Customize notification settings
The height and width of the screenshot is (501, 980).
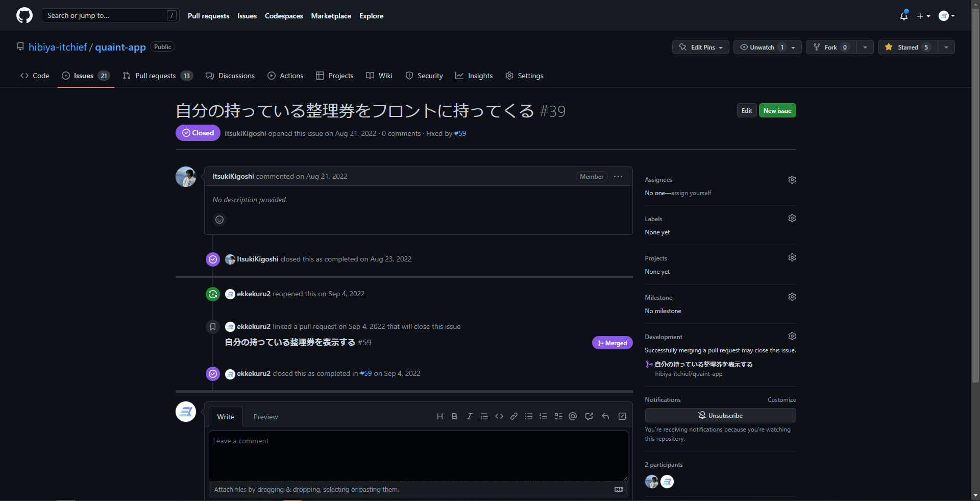pyautogui.click(x=781, y=400)
